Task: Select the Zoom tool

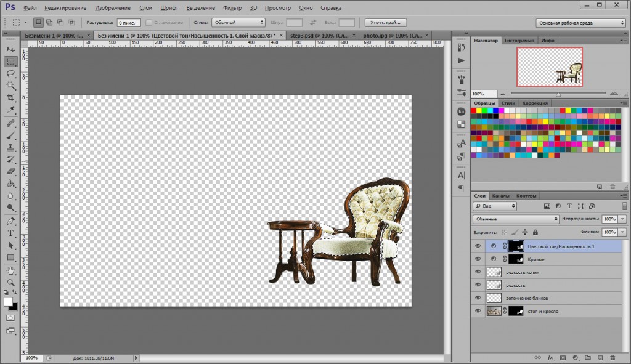Action: click(10, 282)
